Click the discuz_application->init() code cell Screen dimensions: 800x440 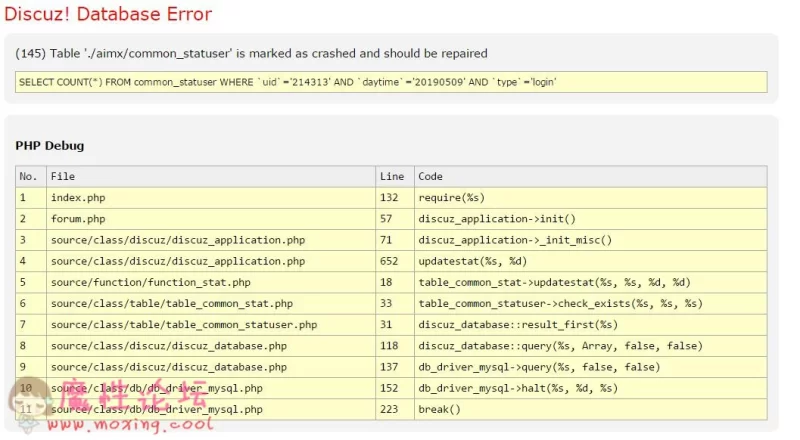(x=591, y=218)
